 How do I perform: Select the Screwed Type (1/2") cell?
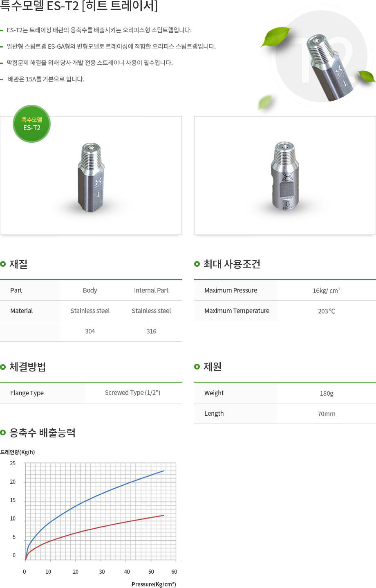pos(133,393)
